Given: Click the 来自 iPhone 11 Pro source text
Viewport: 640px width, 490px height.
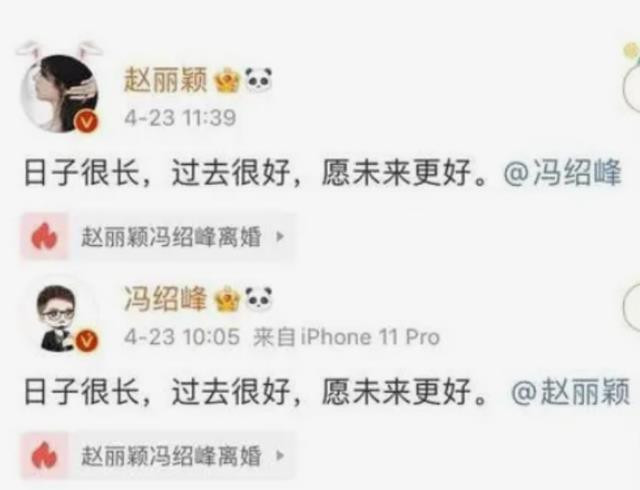Looking at the screenshot, I should tap(346, 338).
